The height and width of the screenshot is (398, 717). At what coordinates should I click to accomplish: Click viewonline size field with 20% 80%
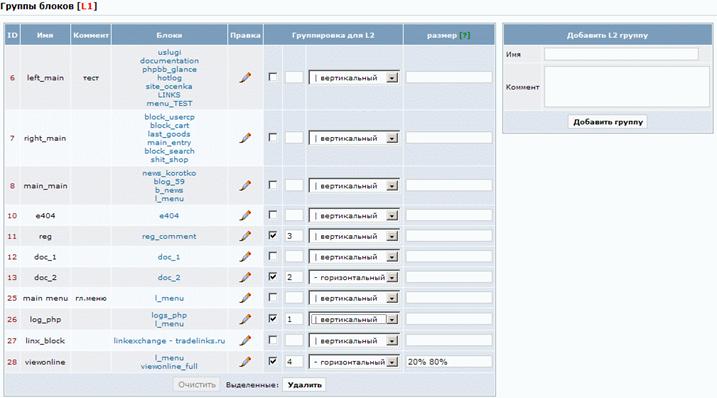(449, 361)
